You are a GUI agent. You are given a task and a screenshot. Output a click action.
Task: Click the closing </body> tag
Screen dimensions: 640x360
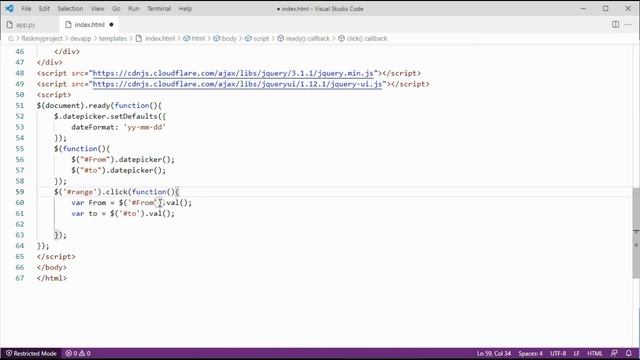(x=51, y=267)
